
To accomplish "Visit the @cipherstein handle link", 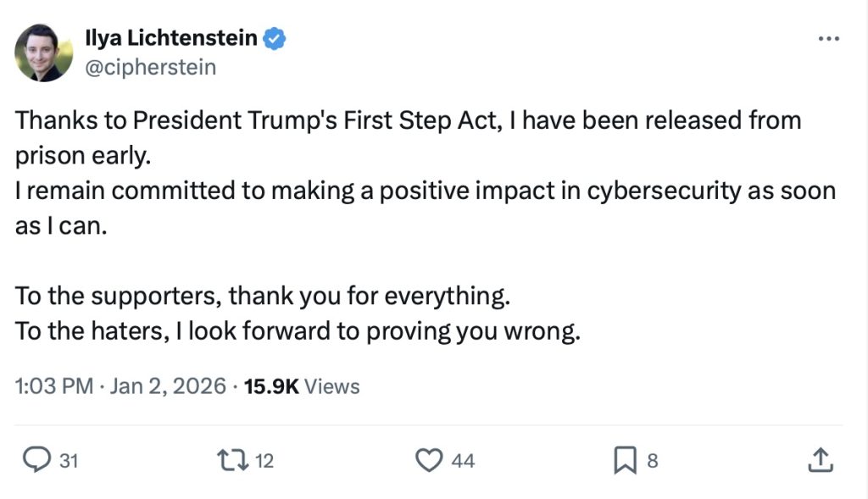I will (150, 66).
